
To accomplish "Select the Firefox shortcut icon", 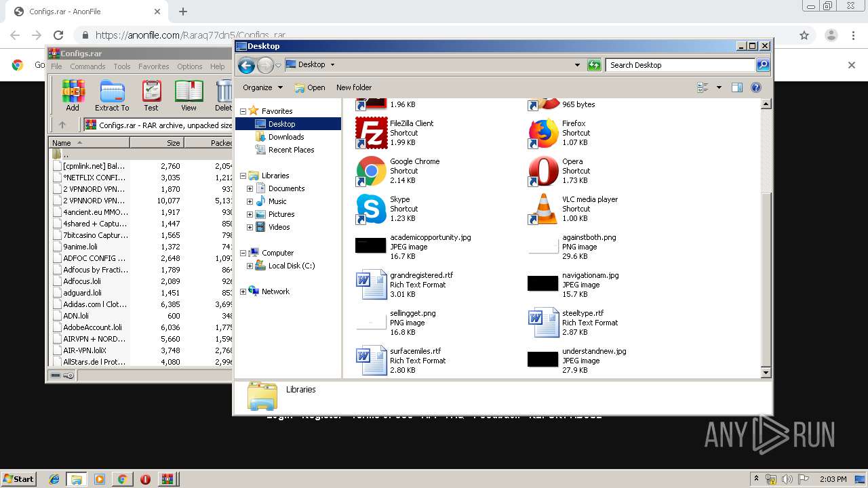I will [x=543, y=133].
